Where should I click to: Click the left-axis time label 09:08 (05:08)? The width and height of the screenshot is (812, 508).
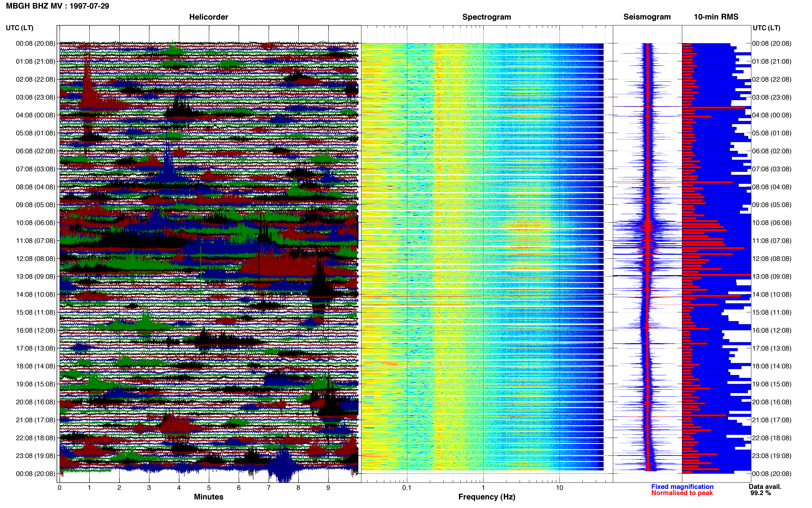[x=36, y=205]
